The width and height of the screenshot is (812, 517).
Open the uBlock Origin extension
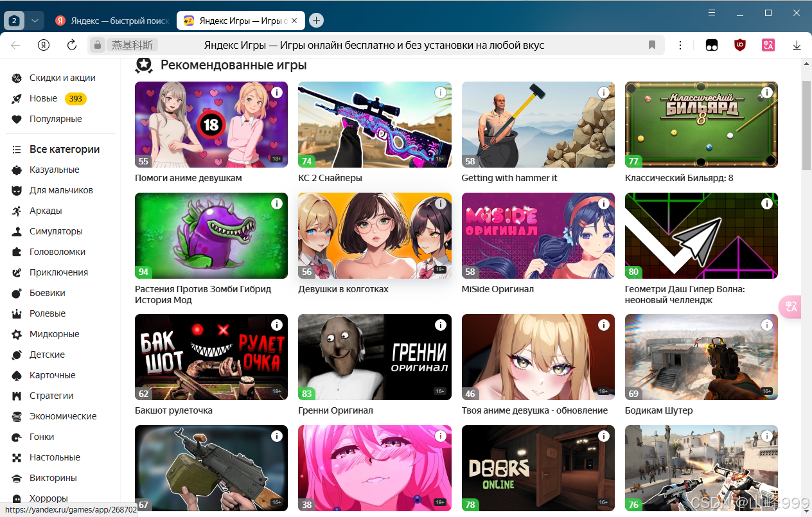point(740,45)
